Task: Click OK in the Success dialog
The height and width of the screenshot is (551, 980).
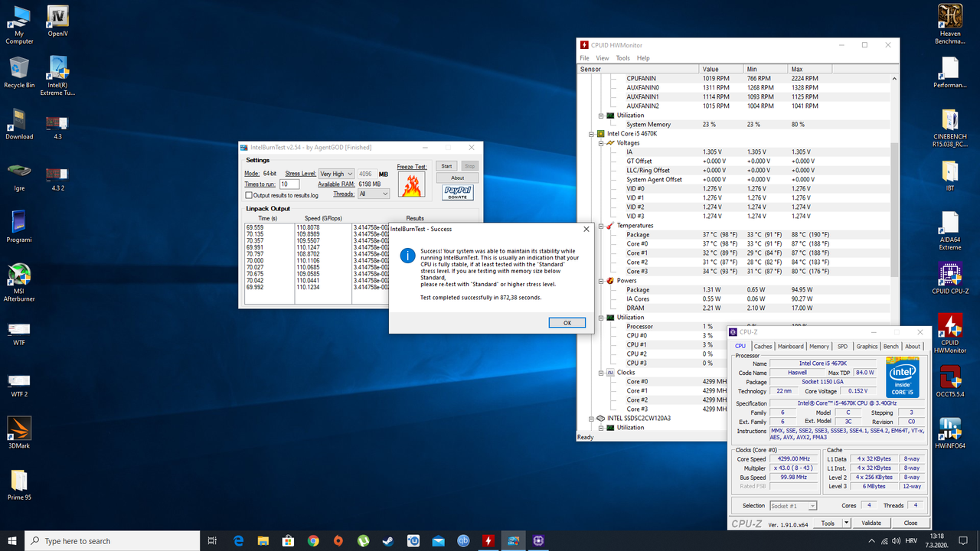Action: pos(567,323)
